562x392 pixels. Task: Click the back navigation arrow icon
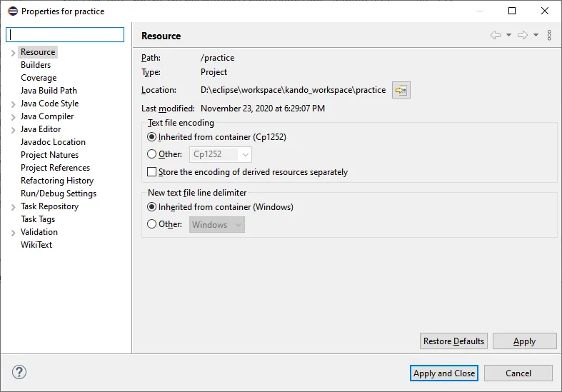[495, 35]
